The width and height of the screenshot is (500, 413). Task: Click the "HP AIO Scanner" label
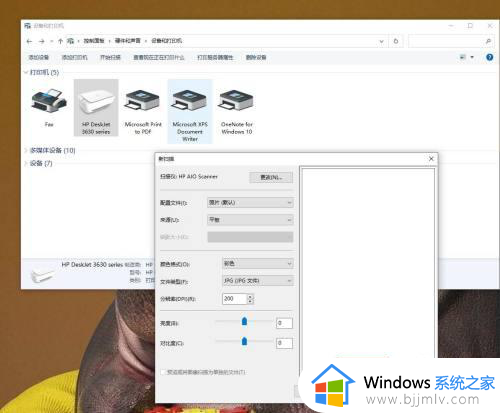click(x=198, y=176)
